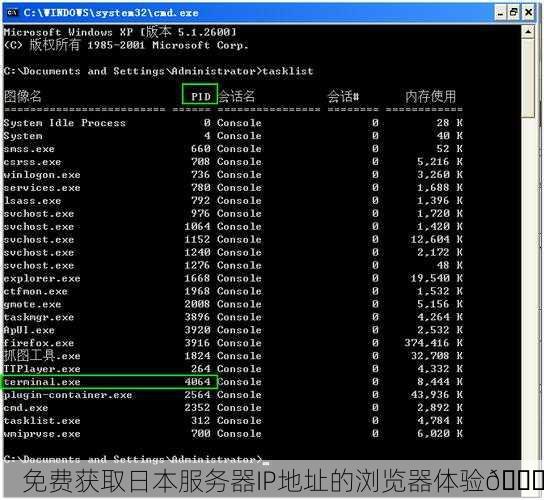This screenshot has width=544, height=500.
Task: Click the plugin-container.exe process line
Action: (233, 395)
